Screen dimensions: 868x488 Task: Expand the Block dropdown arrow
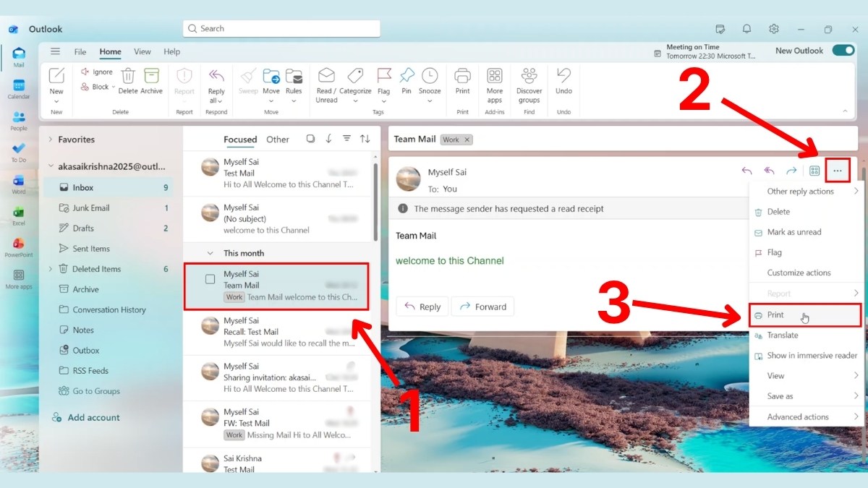(x=113, y=87)
